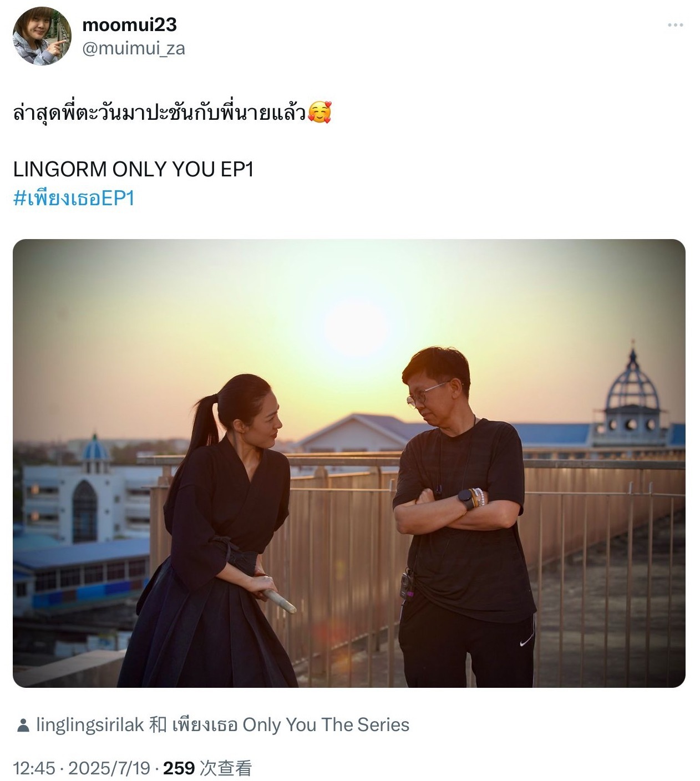Open the hashtag #เพียงเธอEP1
700x781 pixels.
pyautogui.click(x=74, y=198)
